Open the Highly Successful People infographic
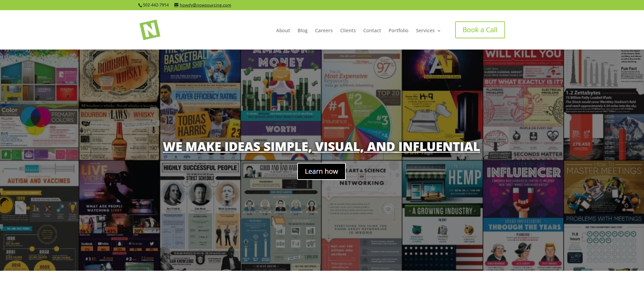644x282 pixels. click(200, 216)
